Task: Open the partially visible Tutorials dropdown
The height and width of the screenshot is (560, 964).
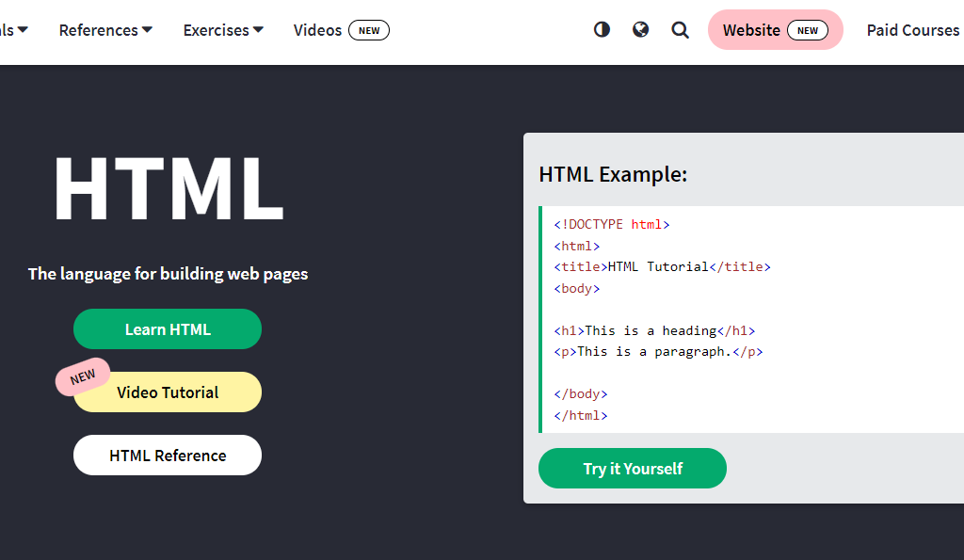Action: [13, 30]
